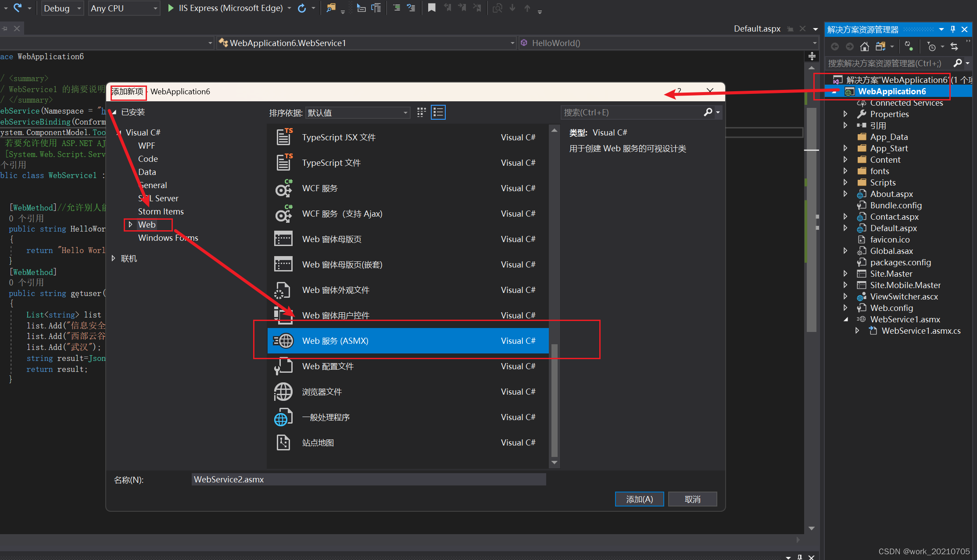Screen dimensions: 977x560
Task: Click Solution Explorer search magnifier icon
Action: pos(958,63)
